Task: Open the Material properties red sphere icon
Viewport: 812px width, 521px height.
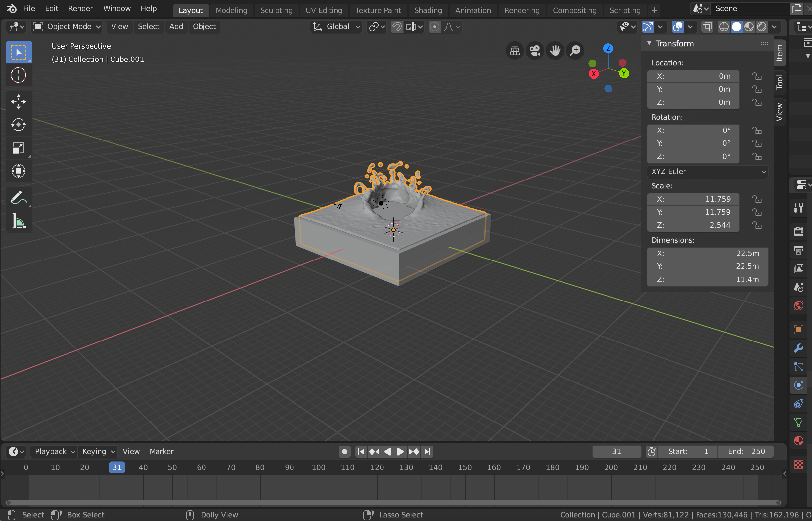Action: (x=799, y=441)
